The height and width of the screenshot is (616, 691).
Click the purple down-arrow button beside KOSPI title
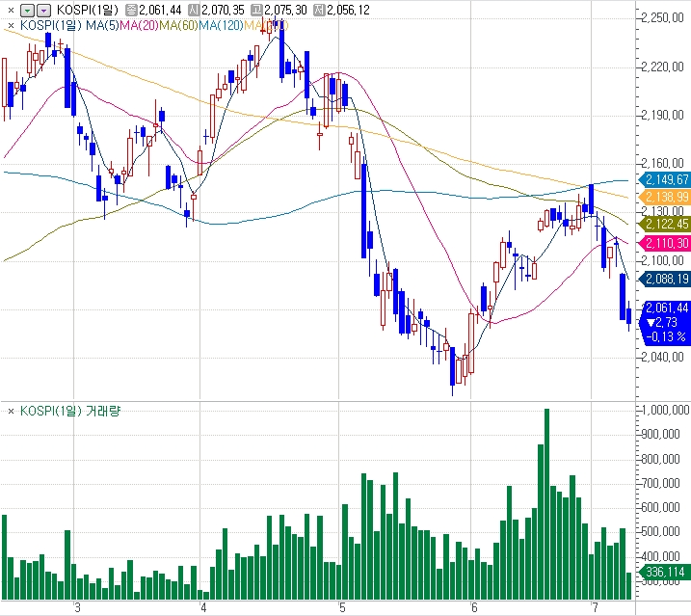click(x=42, y=10)
